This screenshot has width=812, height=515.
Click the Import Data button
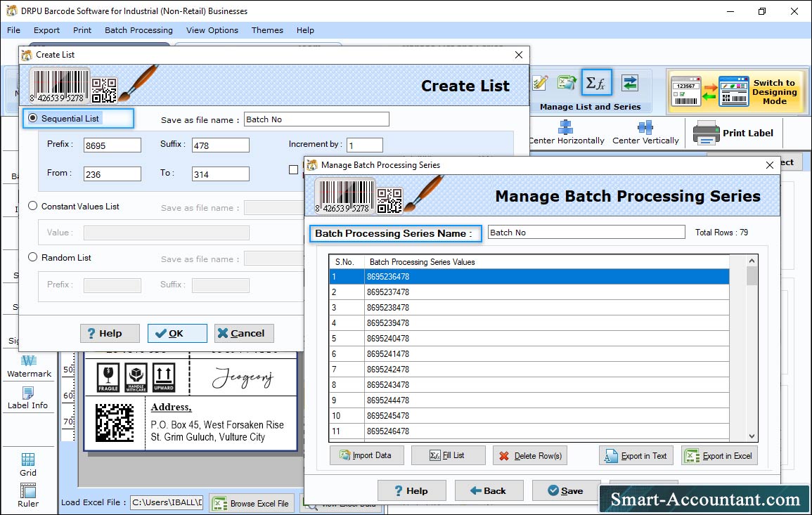coord(367,455)
